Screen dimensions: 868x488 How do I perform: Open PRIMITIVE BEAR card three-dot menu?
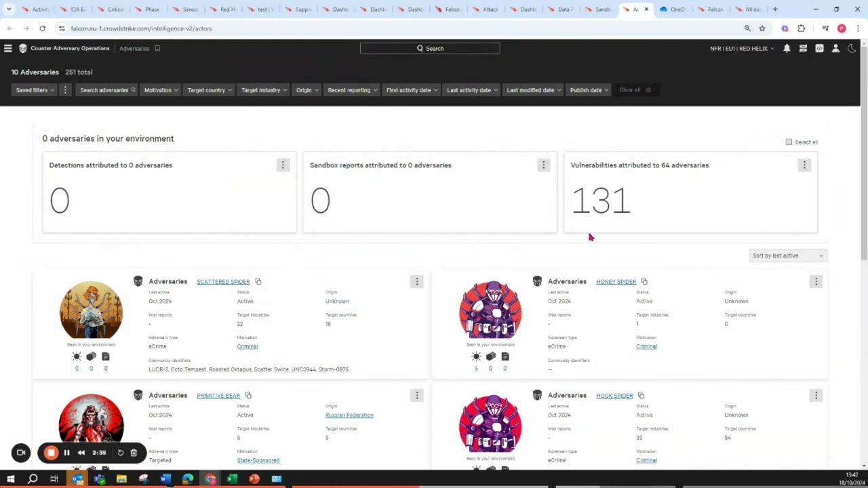[x=417, y=395]
